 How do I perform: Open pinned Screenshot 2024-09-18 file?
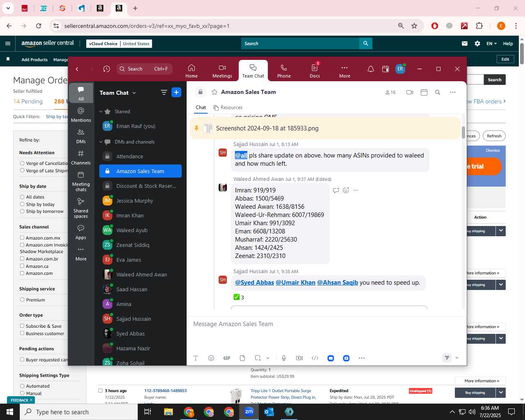tap(267, 128)
